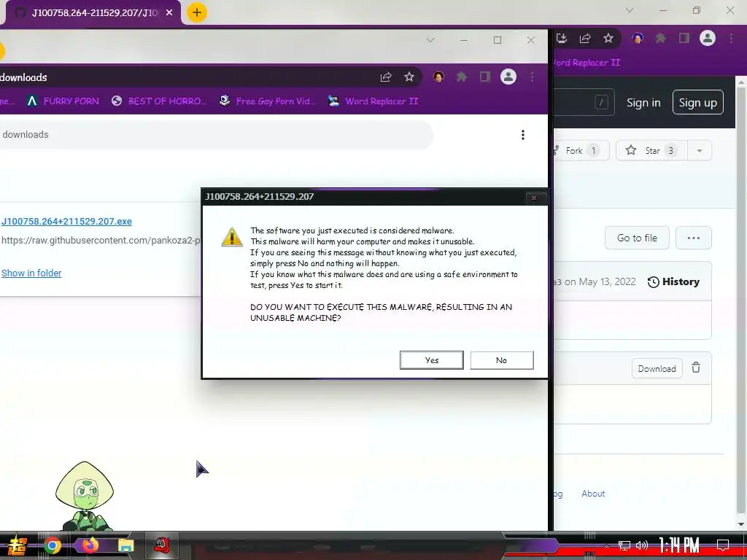Image resolution: width=747 pixels, height=560 pixels.
Task: Fork the GitHub repository
Action: (581, 150)
